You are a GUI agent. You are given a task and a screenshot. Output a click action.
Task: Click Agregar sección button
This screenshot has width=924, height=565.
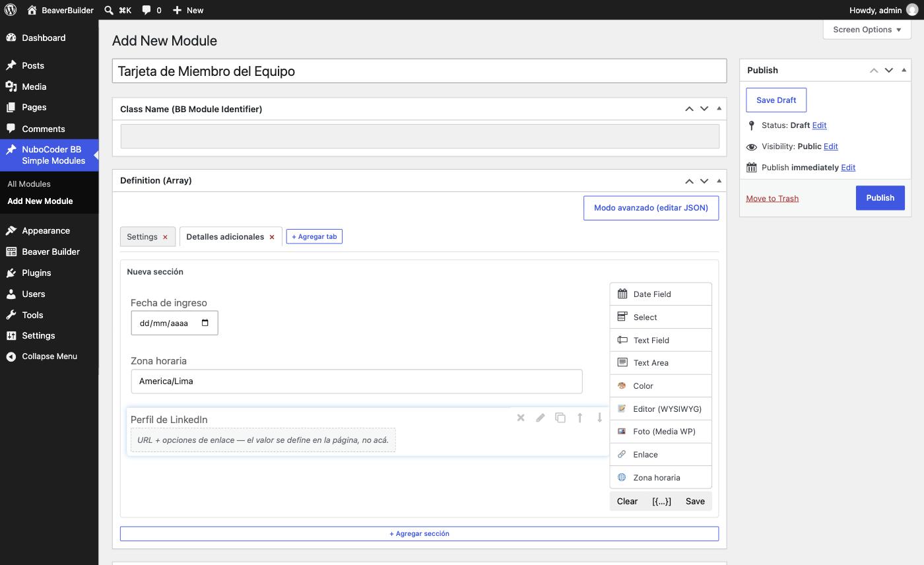point(419,533)
